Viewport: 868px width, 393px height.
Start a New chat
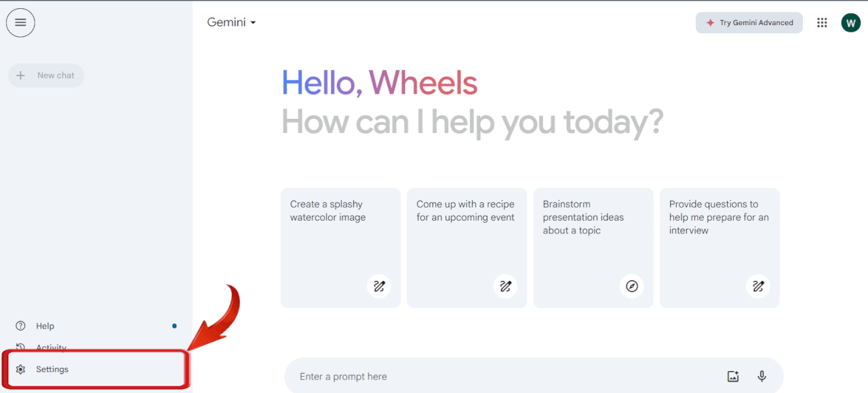46,75
